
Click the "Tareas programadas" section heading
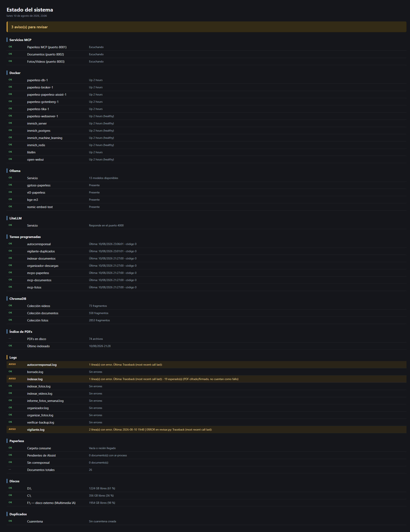tap(25, 237)
